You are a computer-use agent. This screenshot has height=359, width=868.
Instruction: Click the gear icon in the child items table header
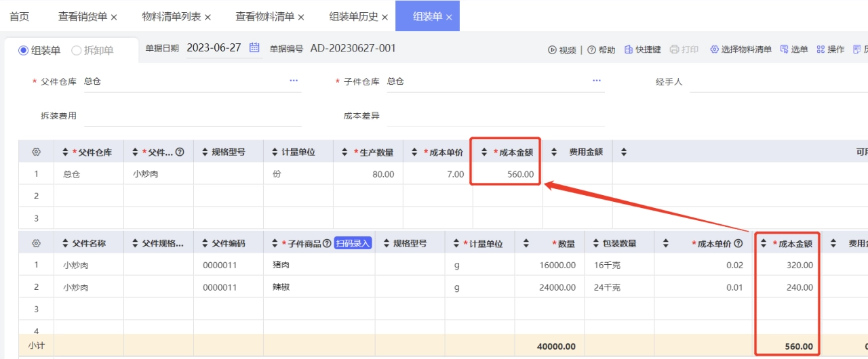37,243
